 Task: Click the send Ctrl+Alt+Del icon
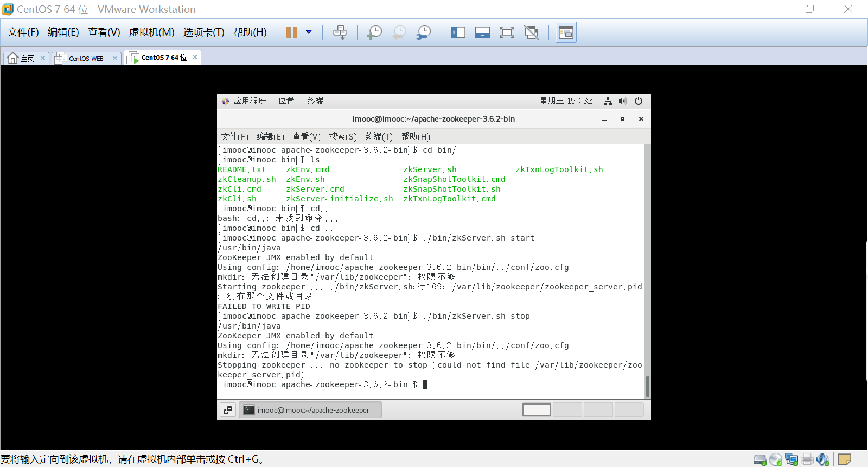[340, 33]
